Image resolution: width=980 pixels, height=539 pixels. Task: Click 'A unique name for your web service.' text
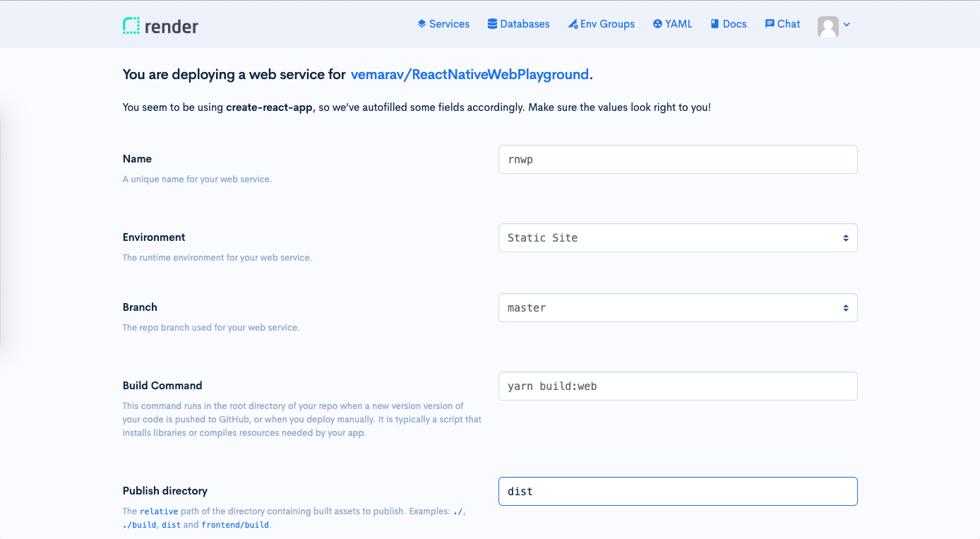tap(197, 179)
